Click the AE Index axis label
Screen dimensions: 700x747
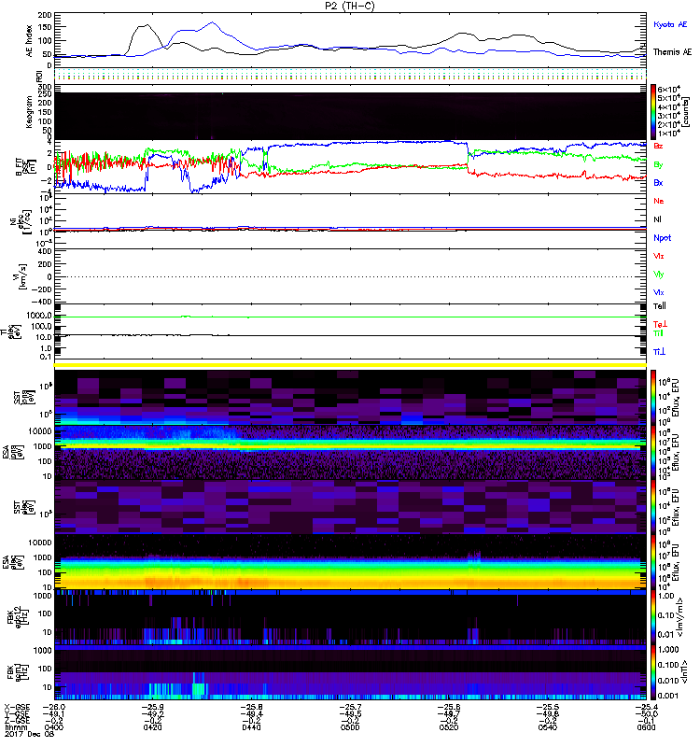tap(29, 41)
